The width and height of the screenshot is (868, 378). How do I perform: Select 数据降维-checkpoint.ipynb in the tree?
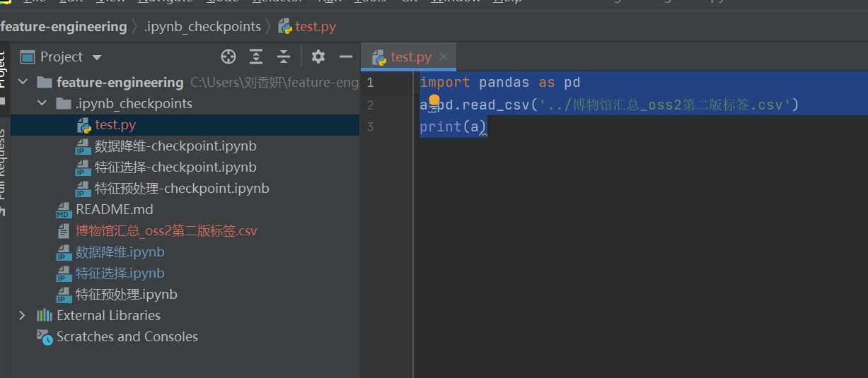[175, 146]
